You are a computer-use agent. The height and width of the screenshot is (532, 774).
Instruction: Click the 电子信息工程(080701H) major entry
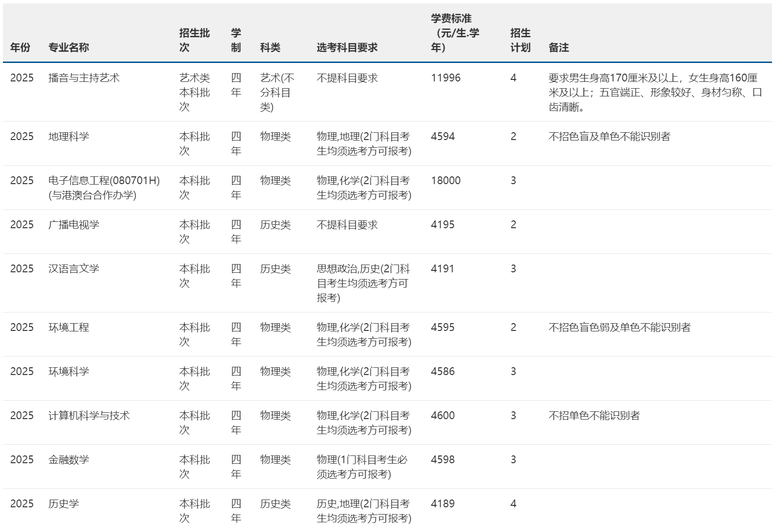[x=104, y=181]
